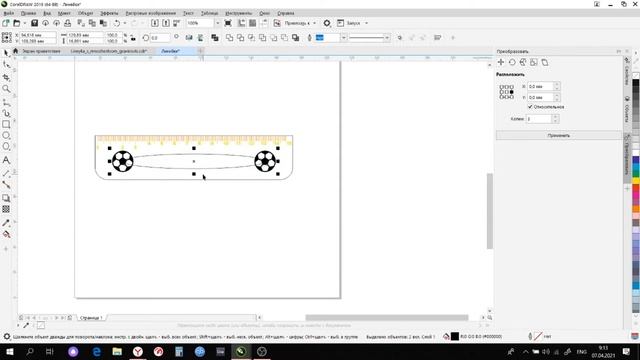Click the horizontal scrollbar thumb
This screenshot has height=360, width=640.
coord(387,318)
